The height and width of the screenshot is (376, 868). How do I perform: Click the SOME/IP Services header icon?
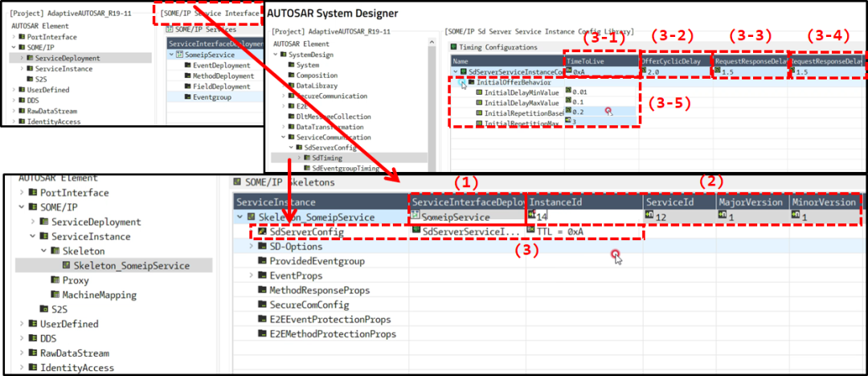[170, 30]
